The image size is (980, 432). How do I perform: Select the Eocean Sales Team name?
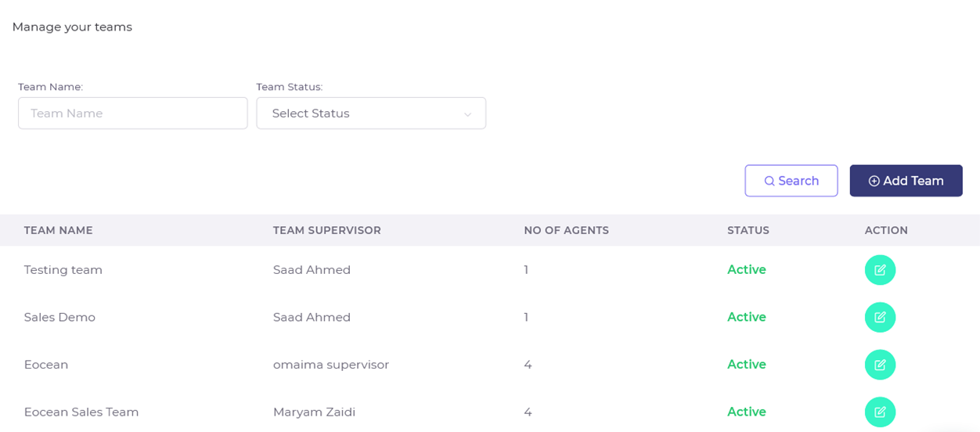pos(81,412)
